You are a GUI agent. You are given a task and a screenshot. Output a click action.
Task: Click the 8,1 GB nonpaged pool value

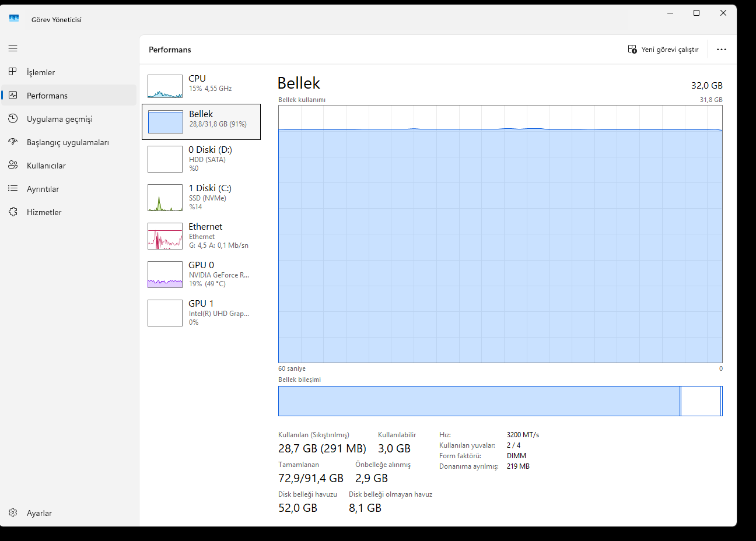click(x=365, y=508)
